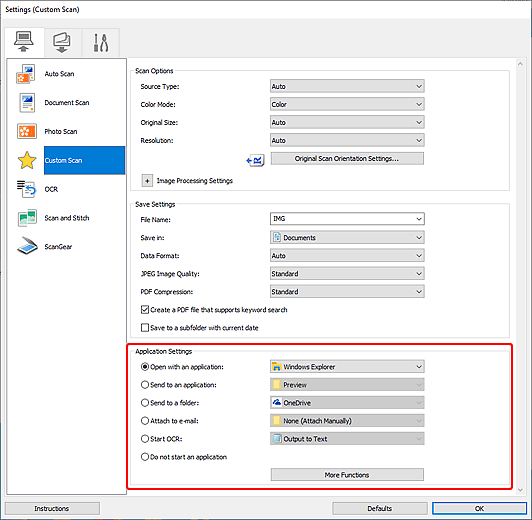Select the Send to a folder radio button
Viewport: 532px width, 520px height.
click(145, 403)
